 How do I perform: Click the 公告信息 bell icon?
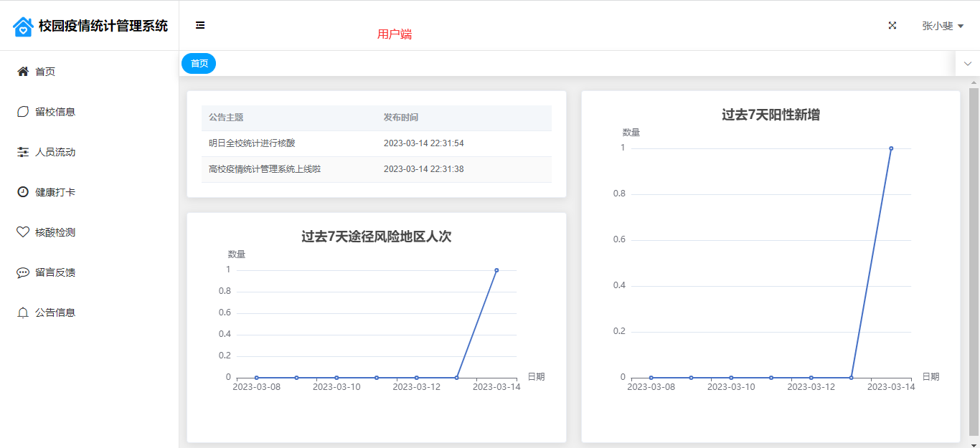point(23,313)
